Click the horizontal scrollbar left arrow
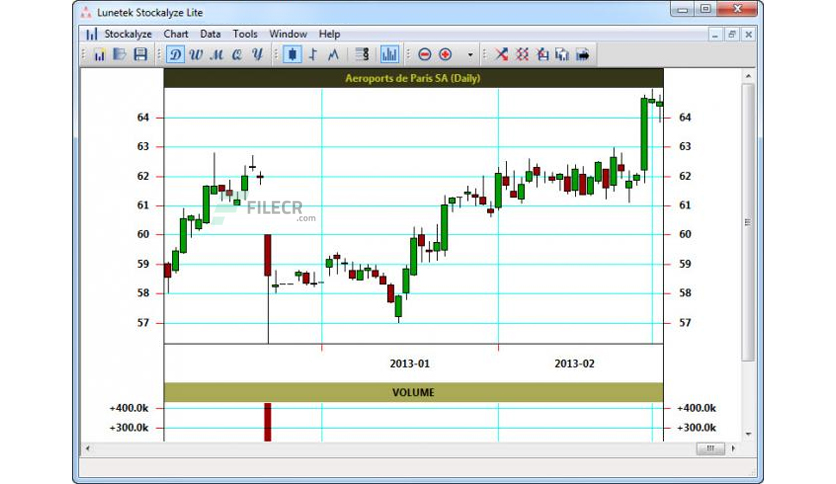Screen dimensions: 836x484 tap(88, 449)
